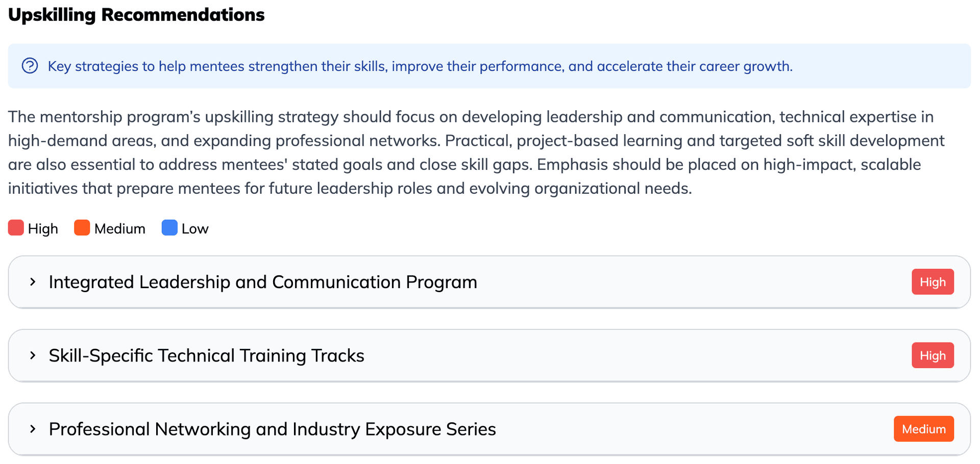Click the orange Medium legend swatch
This screenshot has width=980, height=464.
pos(82,228)
